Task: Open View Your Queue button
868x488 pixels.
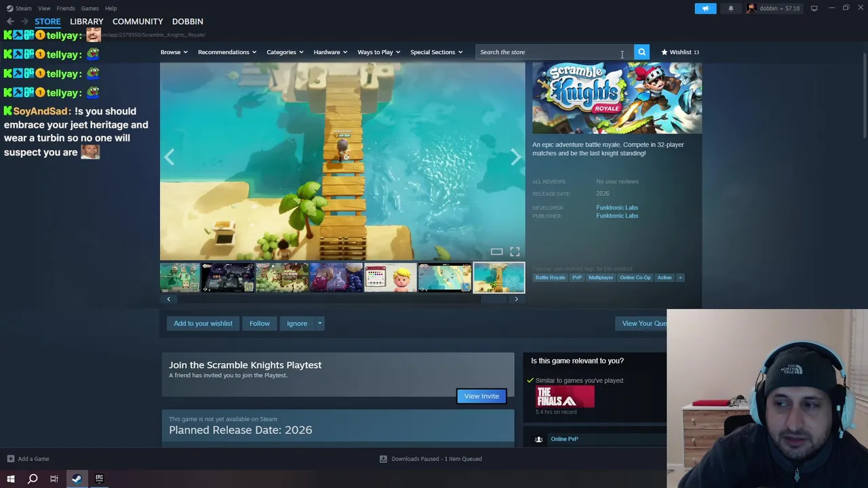Action: pos(642,323)
